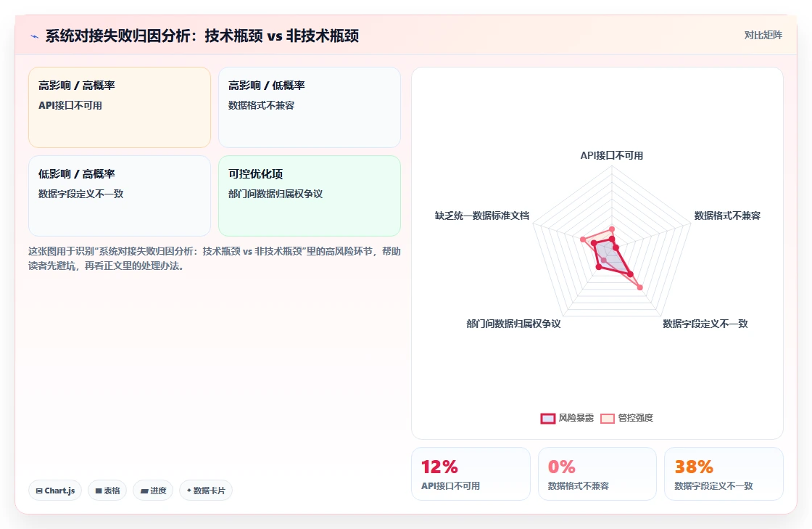Click the 0% 数据格式不兼容 stat card
Image resolution: width=812 pixels, height=529 pixels.
597,474
